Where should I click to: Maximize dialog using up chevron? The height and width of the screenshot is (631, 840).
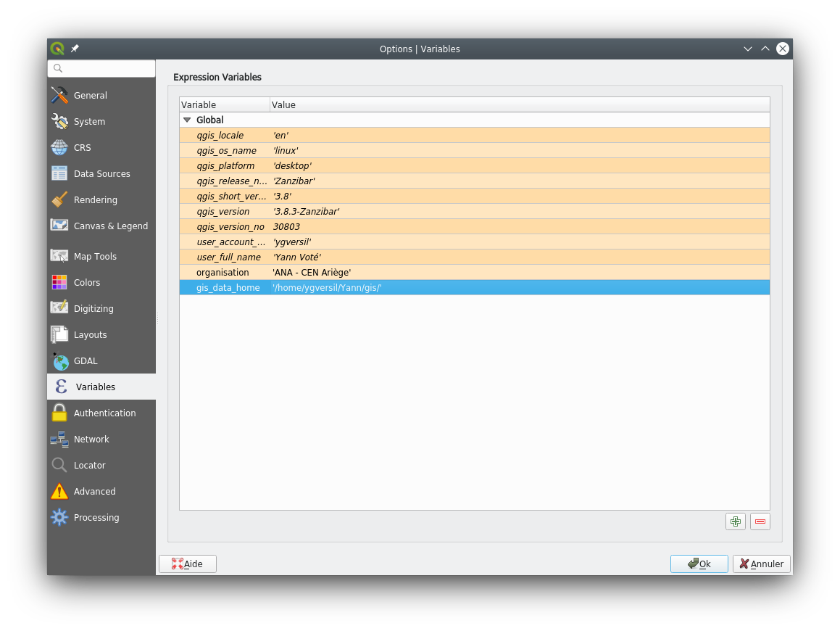tap(765, 49)
